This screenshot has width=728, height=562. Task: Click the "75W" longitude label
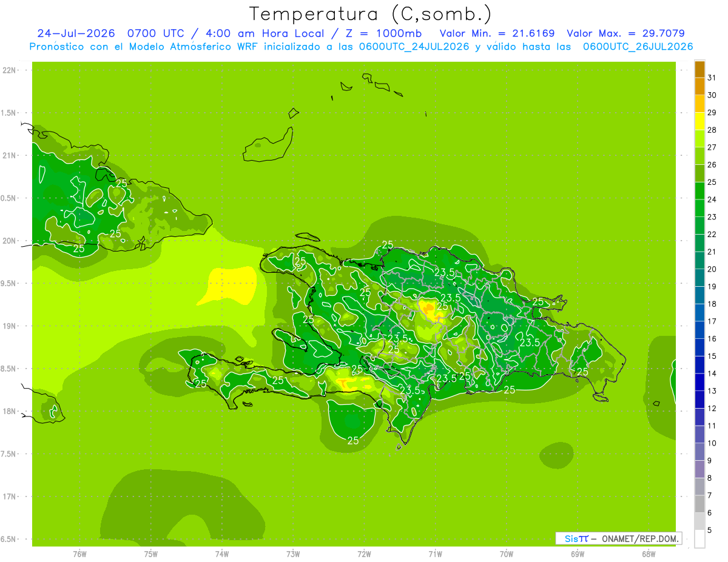151,554
